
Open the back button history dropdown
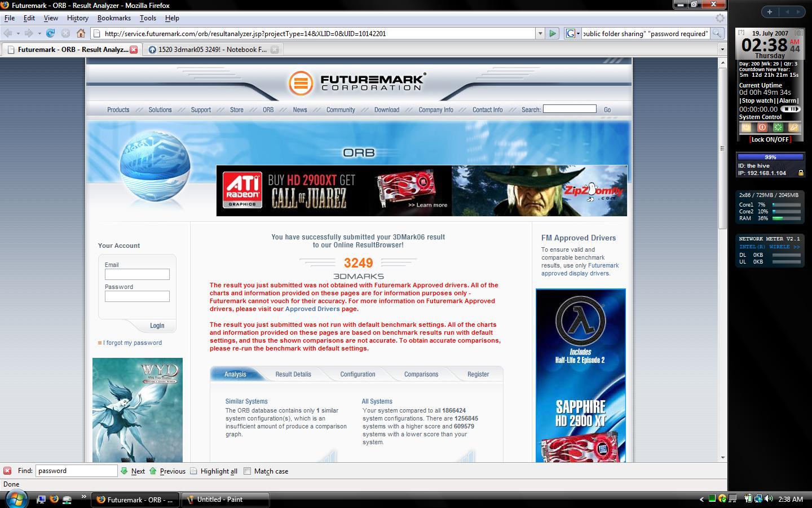pos(18,33)
